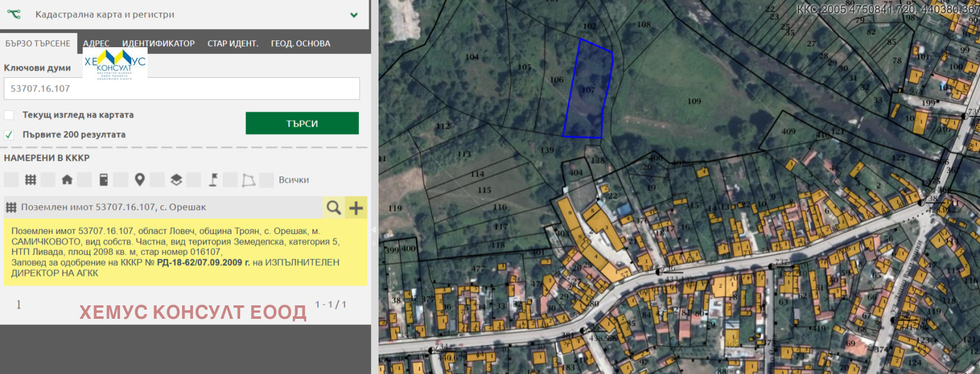Click the plus icon on result row
Image resolution: width=980 pixels, height=374 pixels.
pos(356,208)
